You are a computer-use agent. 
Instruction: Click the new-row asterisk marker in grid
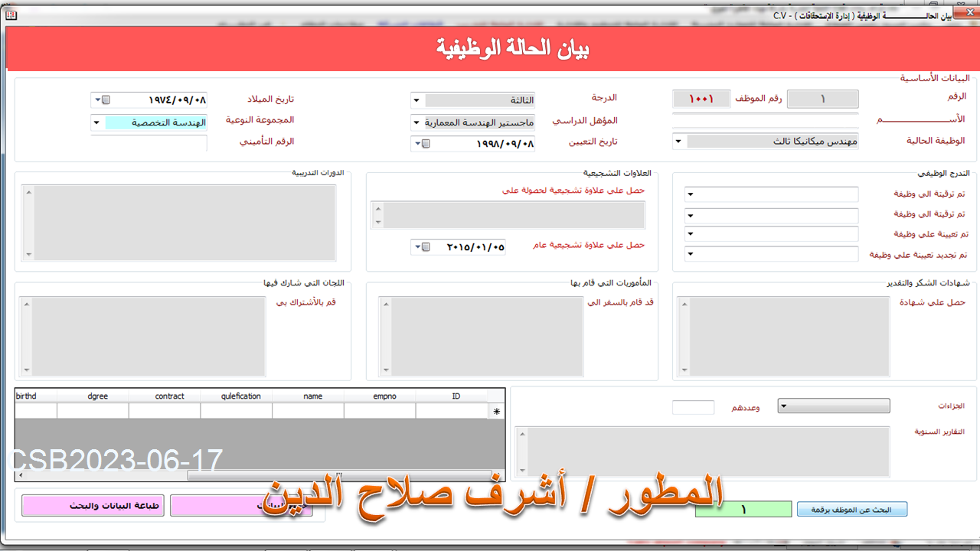tap(496, 412)
